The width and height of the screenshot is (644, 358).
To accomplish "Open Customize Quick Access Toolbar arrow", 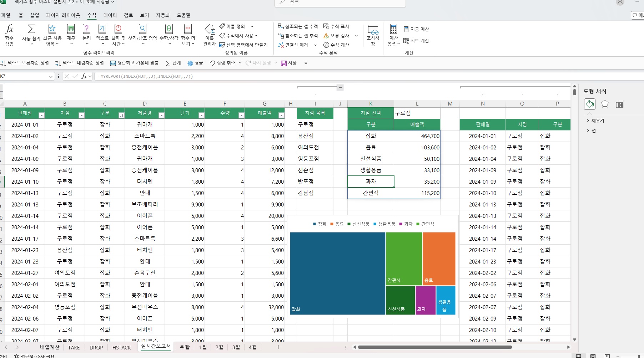I will pos(306,63).
